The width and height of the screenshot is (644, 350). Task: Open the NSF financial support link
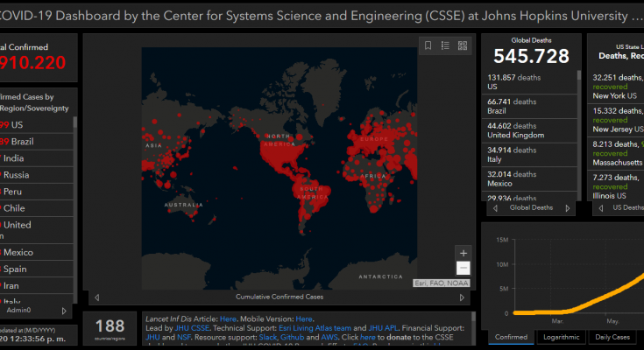click(184, 337)
